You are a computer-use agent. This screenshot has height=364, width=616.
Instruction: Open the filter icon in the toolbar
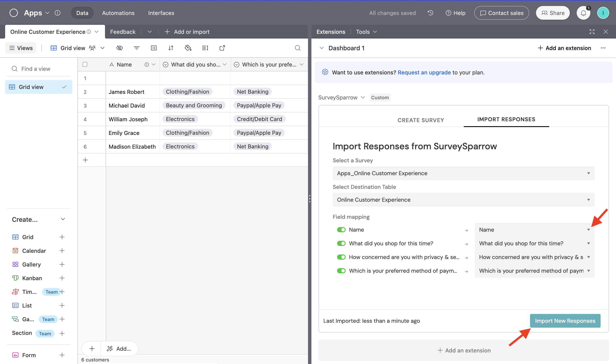pos(136,48)
